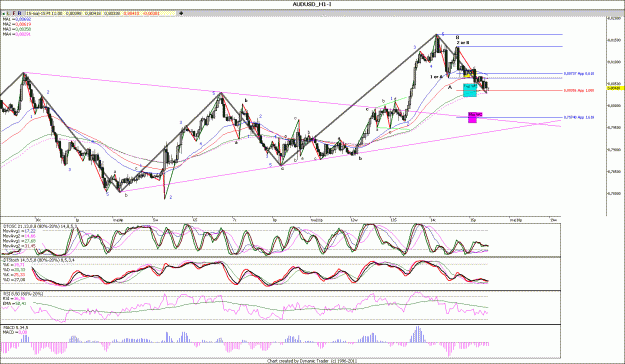Select the MA2 legend value
The image size is (625, 364).
pos(23,24)
